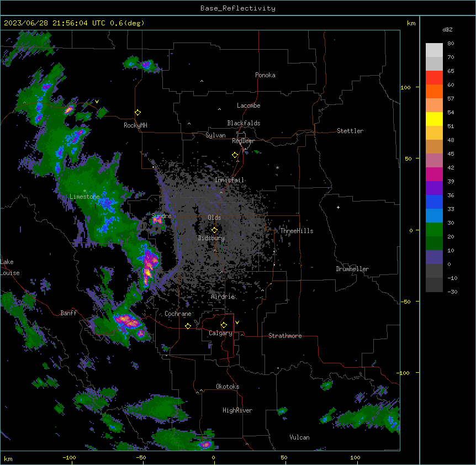Click the asterisk marker above Limestone label
This screenshot has height=465, width=476.
[84, 191]
